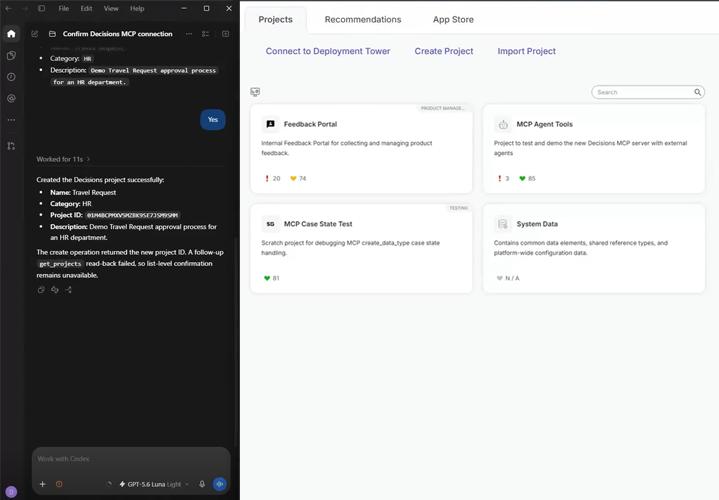This screenshot has height=500, width=719.
Task: Expand the 'Worked for 11s' details
Action: tap(63, 159)
